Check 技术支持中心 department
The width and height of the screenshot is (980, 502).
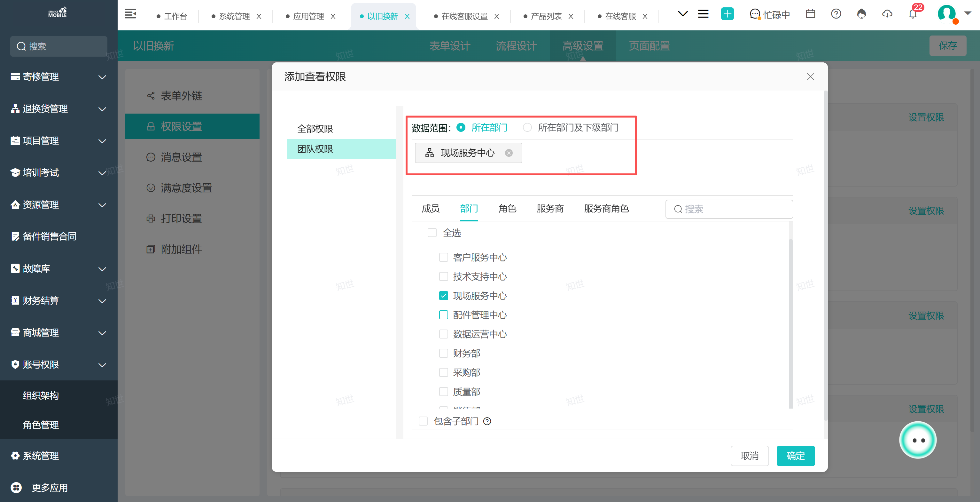443,276
